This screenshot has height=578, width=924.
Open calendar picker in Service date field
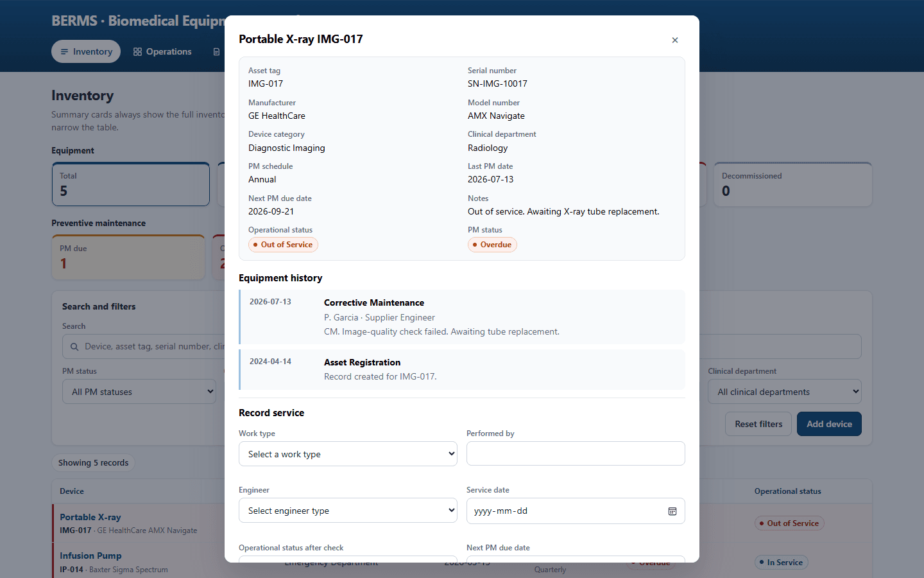point(672,511)
